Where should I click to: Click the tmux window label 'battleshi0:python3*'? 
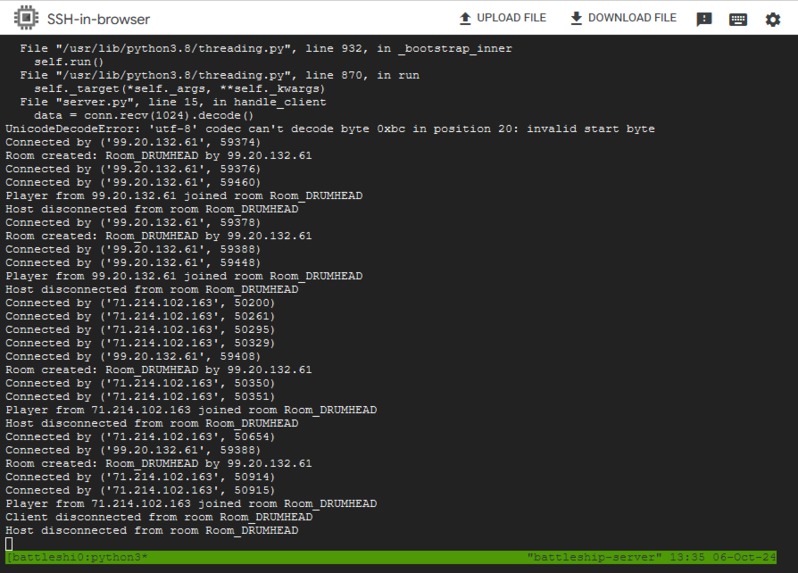[x=76, y=557]
